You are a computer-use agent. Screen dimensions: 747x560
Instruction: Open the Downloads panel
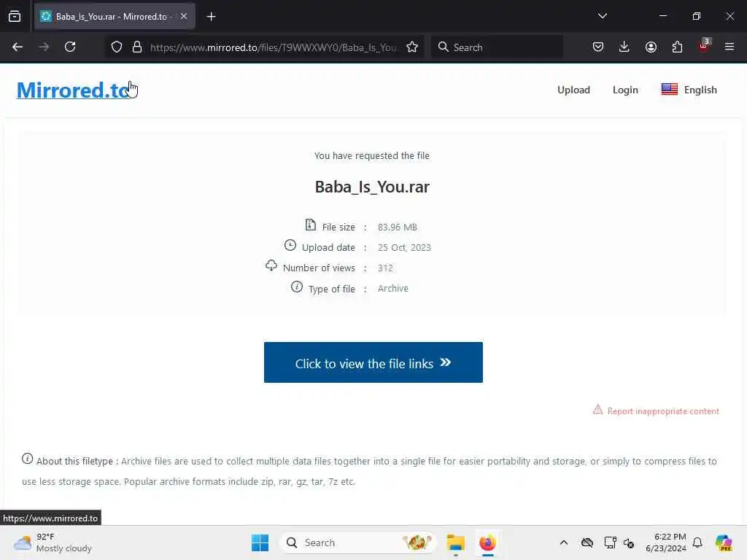point(624,47)
